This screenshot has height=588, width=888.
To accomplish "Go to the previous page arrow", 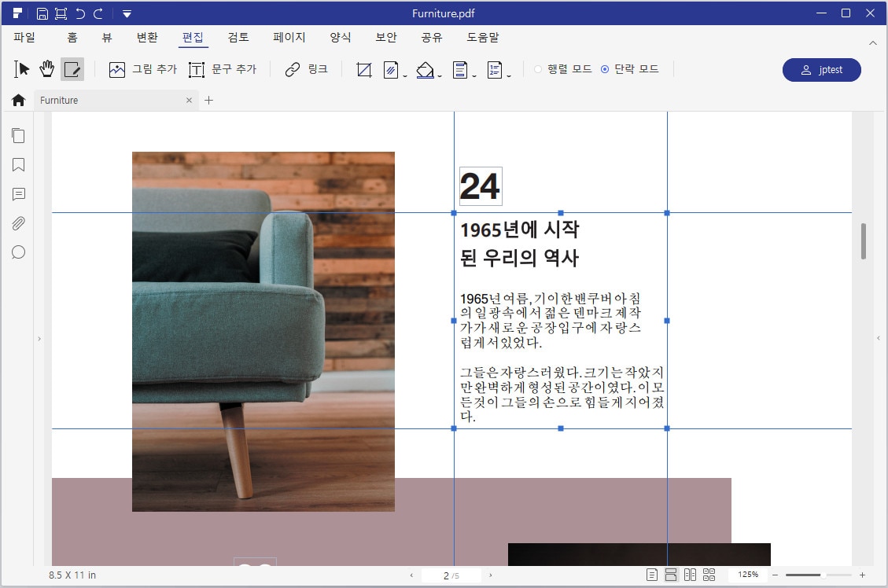I will tap(411, 575).
